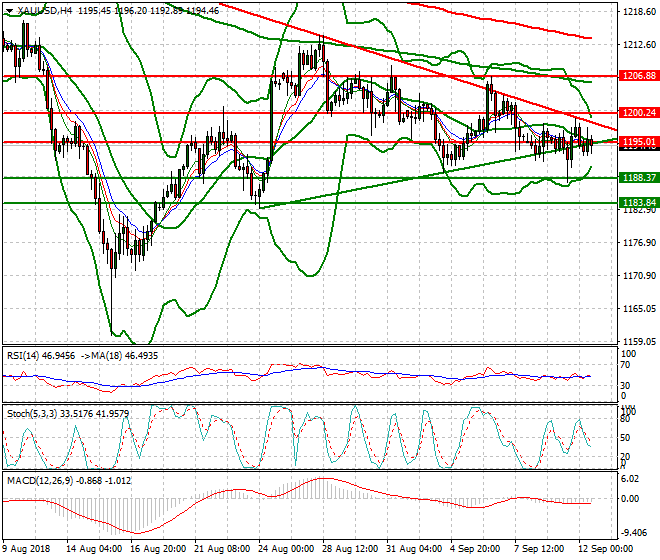660x560 pixels.
Task: Click the 24 Aug 00:00 time label
Action: click(x=286, y=549)
